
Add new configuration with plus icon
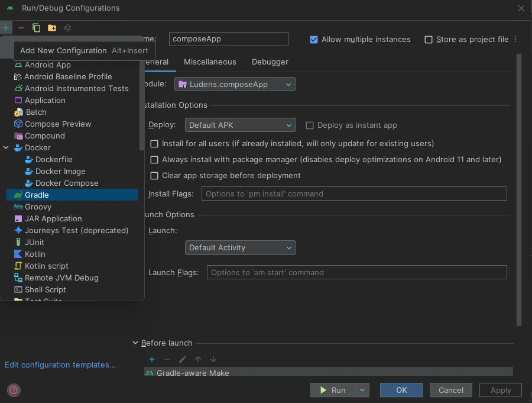click(x=6, y=27)
